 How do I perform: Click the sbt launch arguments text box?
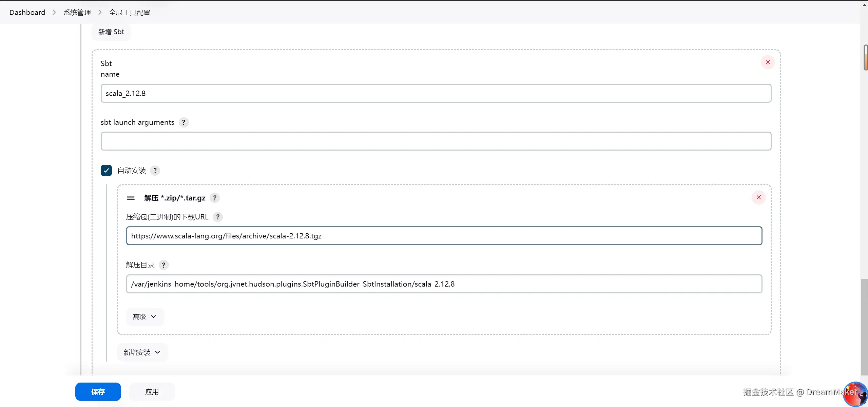pyautogui.click(x=436, y=141)
